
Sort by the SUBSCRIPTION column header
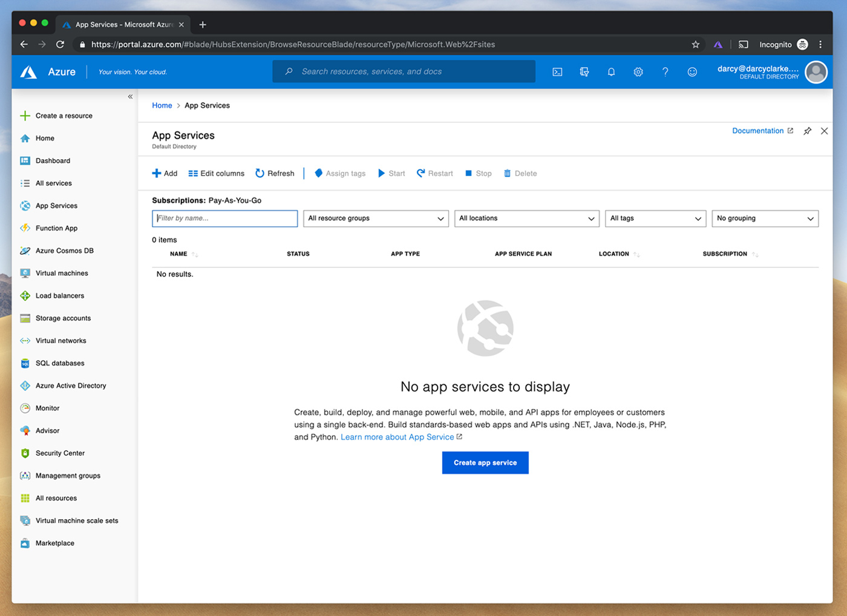click(730, 254)
